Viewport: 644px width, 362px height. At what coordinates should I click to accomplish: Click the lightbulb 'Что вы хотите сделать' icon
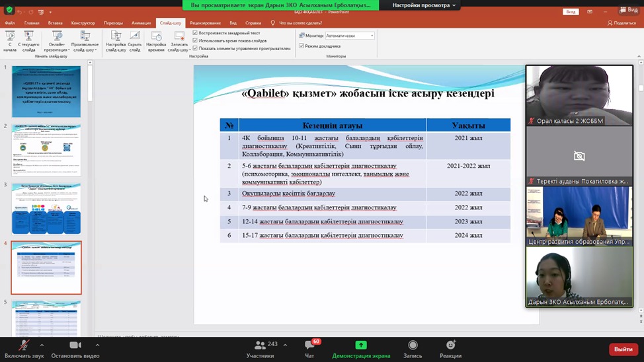pyautogui.click(x=272, y=23)
